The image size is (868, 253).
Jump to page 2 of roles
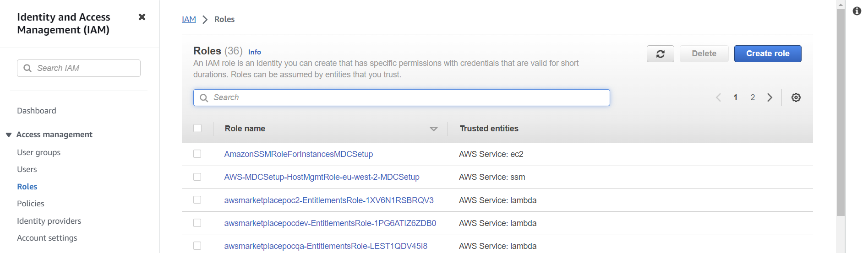[753, 97]
